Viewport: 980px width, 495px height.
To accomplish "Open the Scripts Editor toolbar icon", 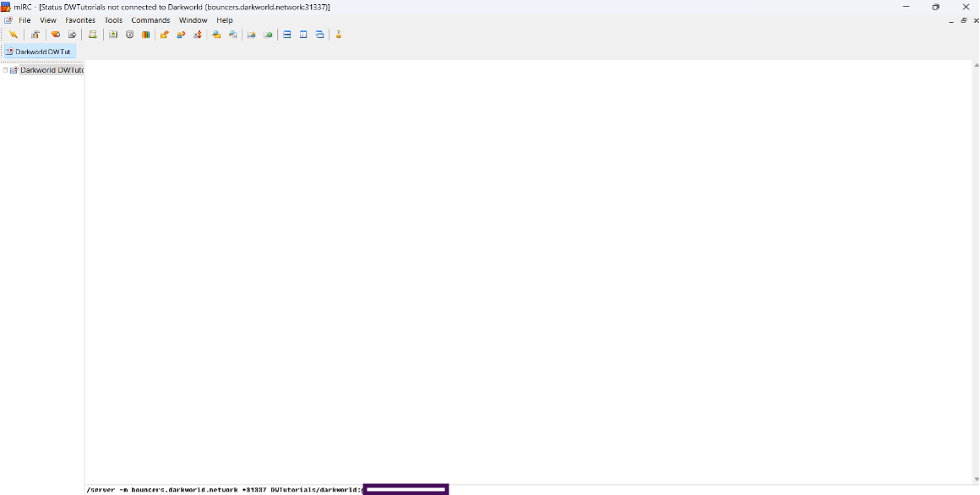I will point(93,35).
